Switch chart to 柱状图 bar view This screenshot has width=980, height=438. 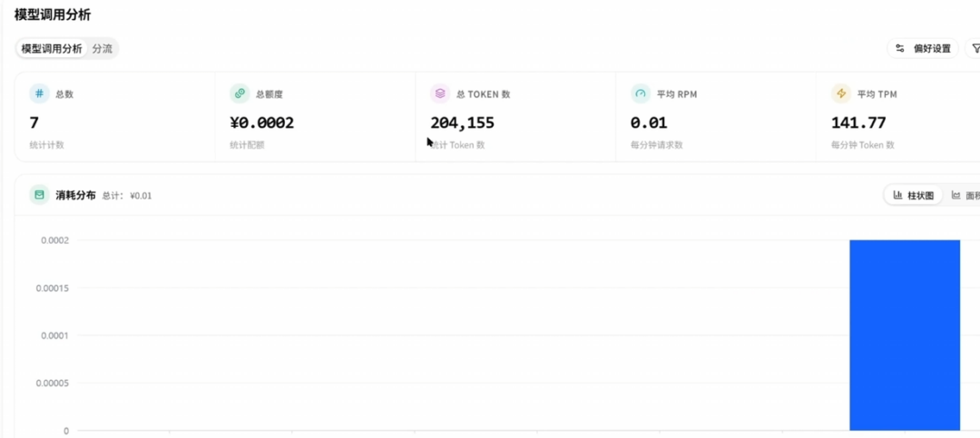coord(913,196)
